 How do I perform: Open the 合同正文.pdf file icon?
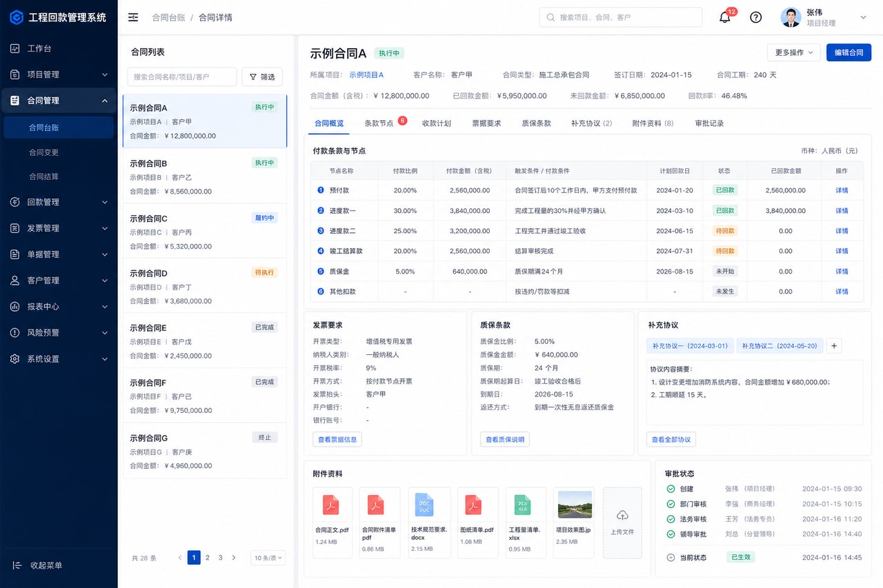(331, 505)
